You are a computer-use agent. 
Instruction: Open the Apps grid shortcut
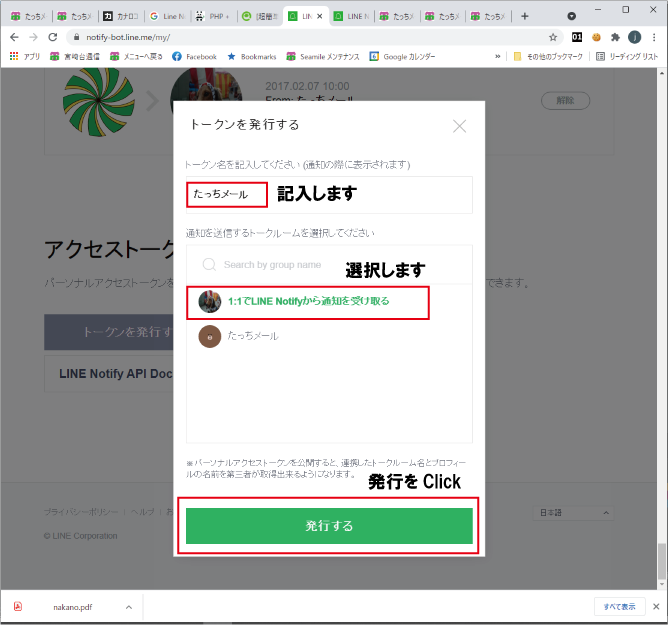tap(25, 56)
